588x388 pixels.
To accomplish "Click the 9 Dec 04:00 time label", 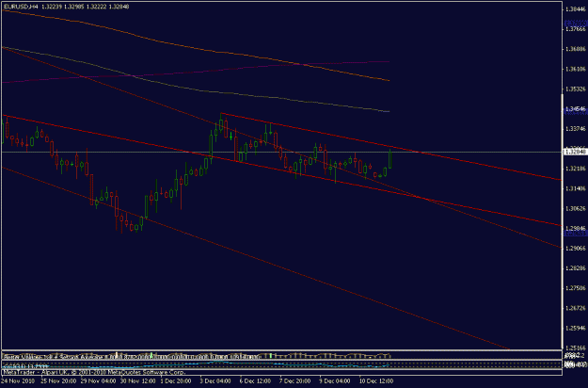I will tap(335, 380).
